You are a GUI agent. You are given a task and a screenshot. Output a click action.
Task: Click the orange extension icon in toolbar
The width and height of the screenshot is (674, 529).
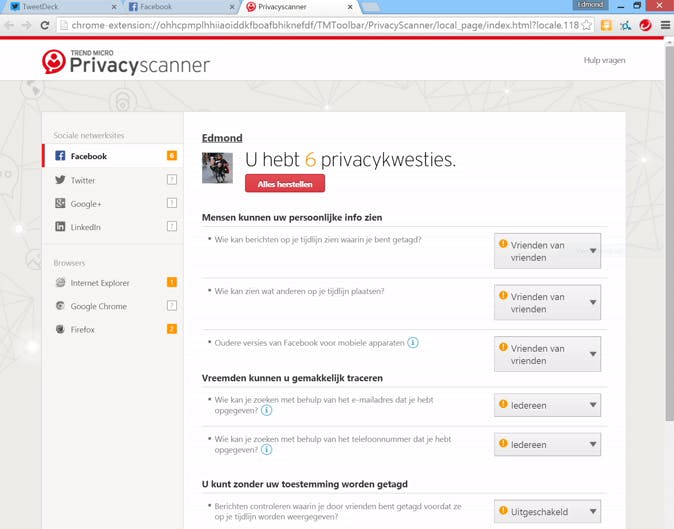[x=606, y=25]
